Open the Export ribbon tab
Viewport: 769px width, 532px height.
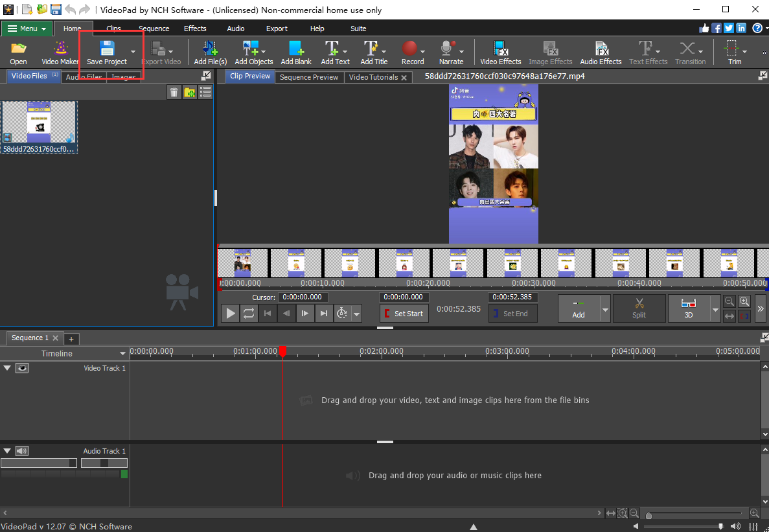277,29
